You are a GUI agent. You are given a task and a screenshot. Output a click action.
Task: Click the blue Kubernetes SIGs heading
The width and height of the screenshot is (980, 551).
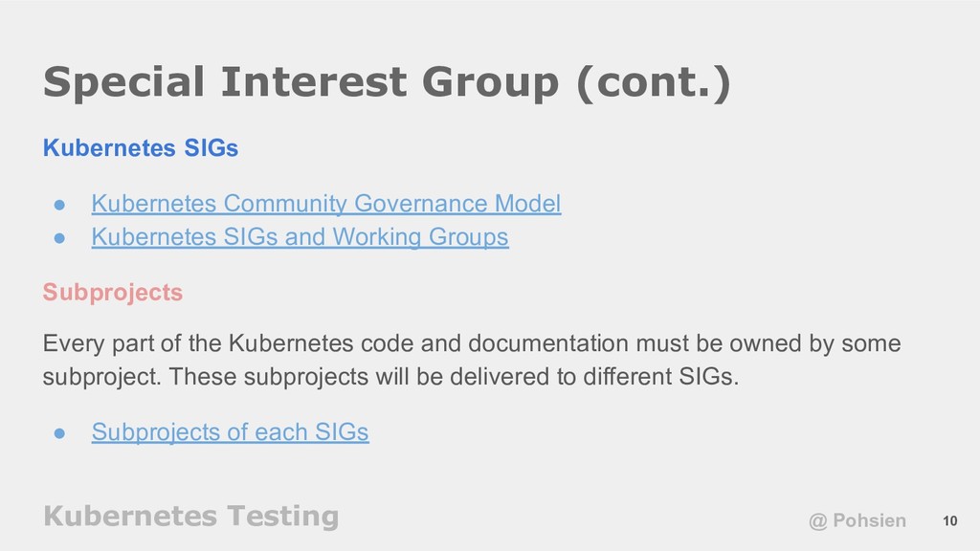pos(141,148)
